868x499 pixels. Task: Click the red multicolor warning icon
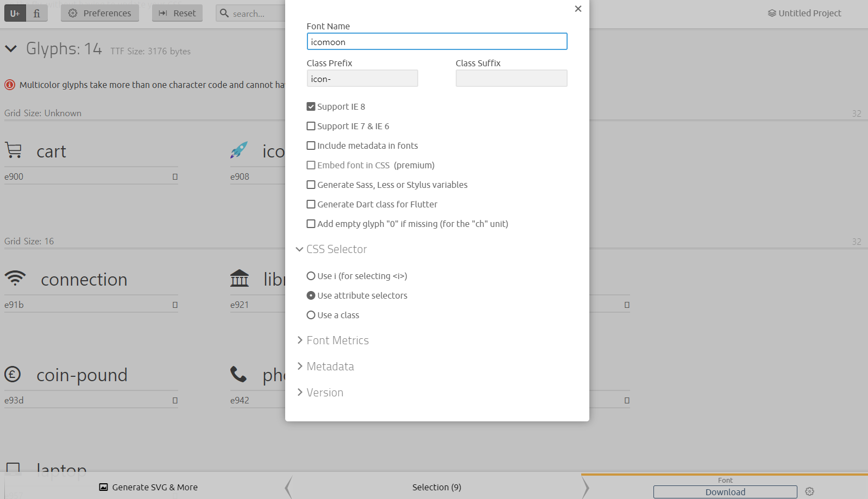(x=10, y=85)
